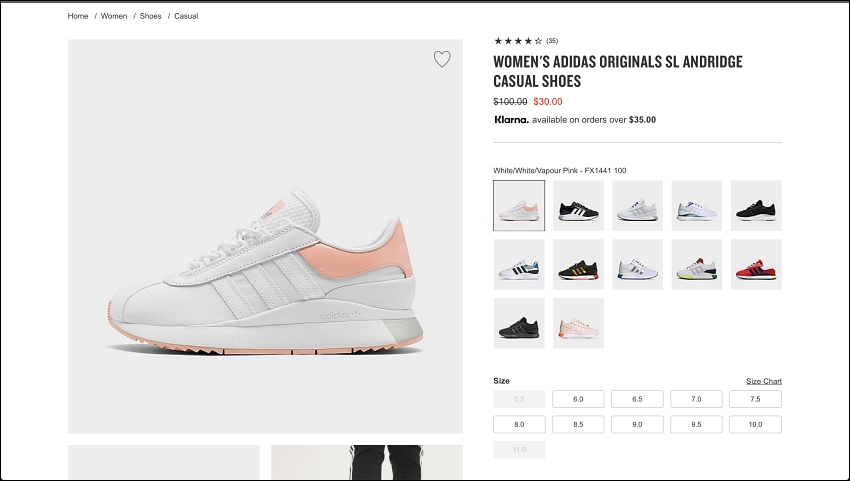Select black shoe with iridescent heel swatch
Screen dimensions: 850x481
pos(756,206)
